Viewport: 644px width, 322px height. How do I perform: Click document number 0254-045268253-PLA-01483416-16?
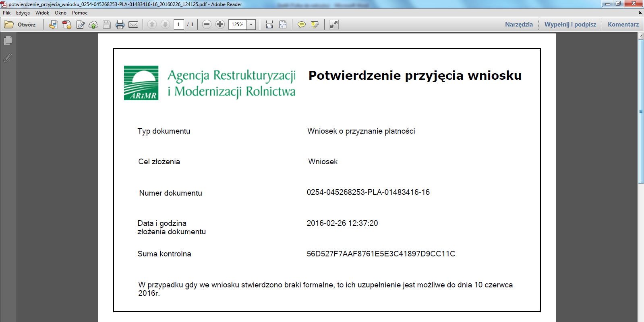pos(368,192)
